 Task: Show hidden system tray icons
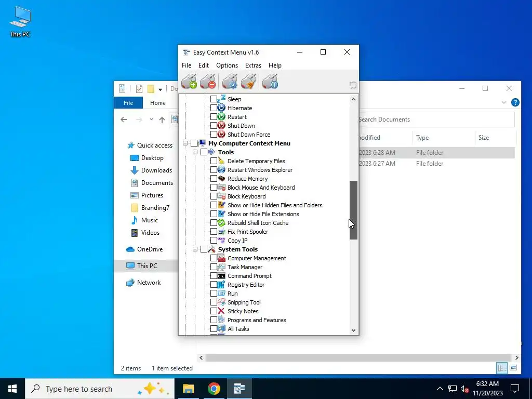pos(440,389)
